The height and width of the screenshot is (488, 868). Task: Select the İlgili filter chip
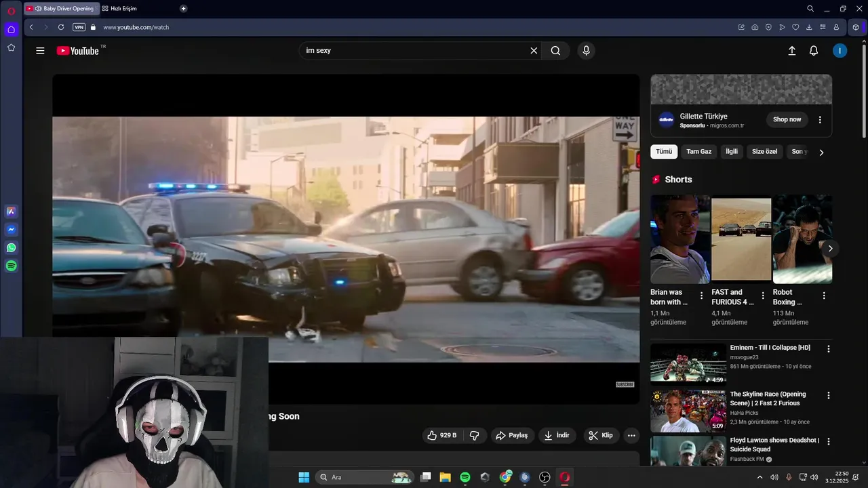tap(732, 151)
